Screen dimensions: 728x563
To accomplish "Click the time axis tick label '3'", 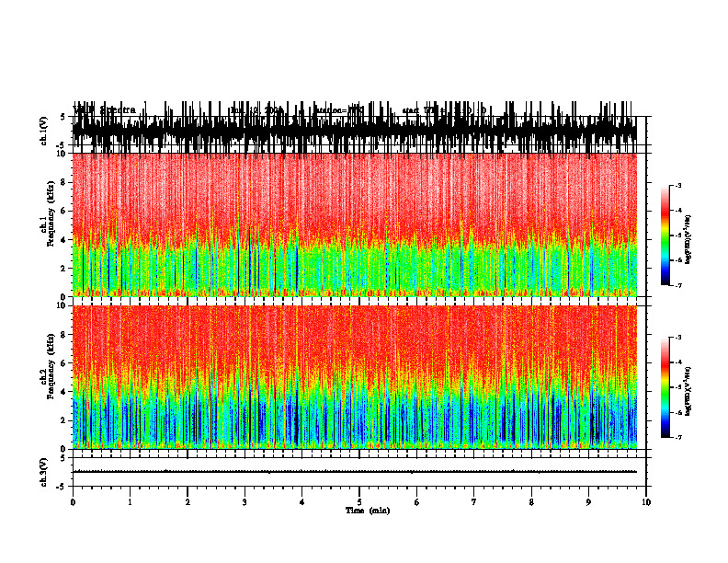I will pos(245,502).
